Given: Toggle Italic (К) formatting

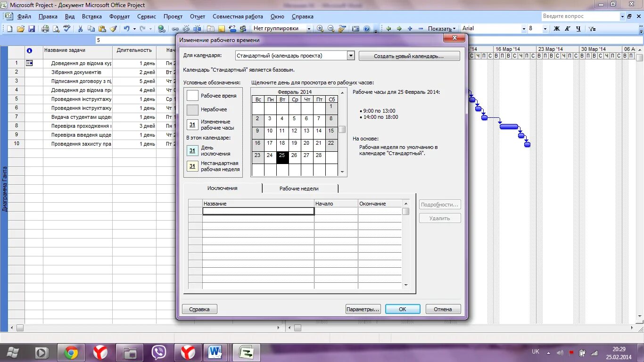Looking at the screenshot, I should 567,29.
